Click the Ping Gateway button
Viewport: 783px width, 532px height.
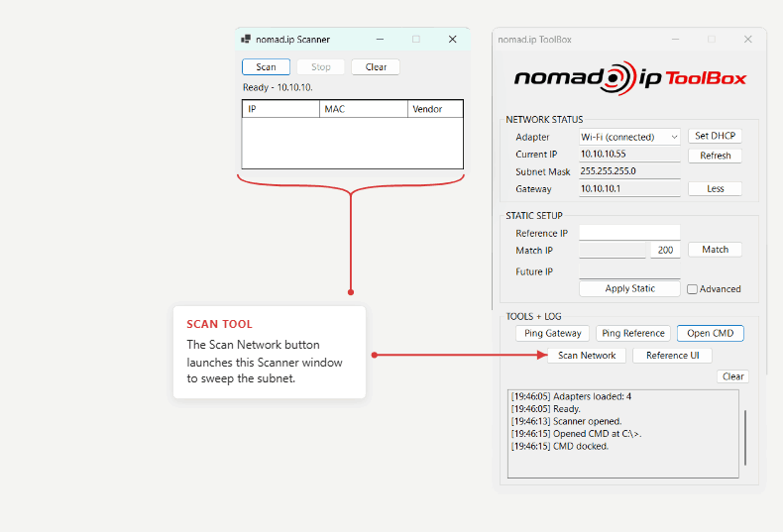click(x=552, y=334)
